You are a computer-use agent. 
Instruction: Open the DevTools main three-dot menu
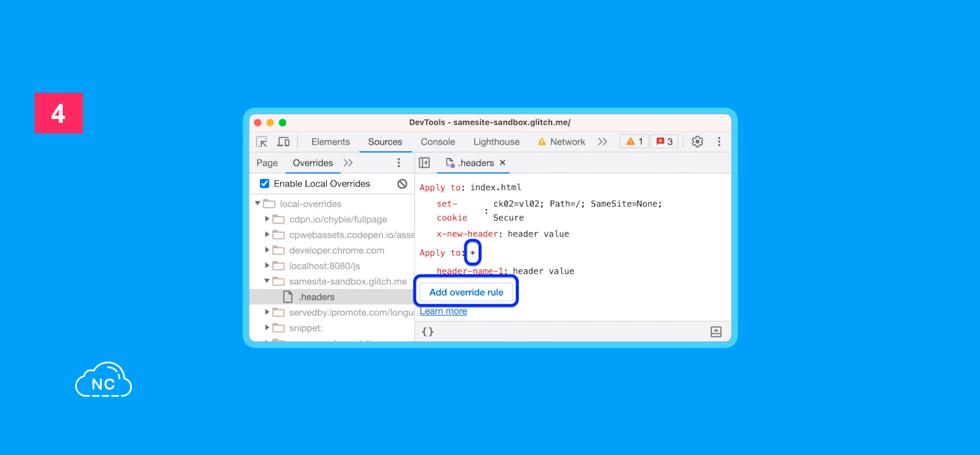(x=719, y=142)
